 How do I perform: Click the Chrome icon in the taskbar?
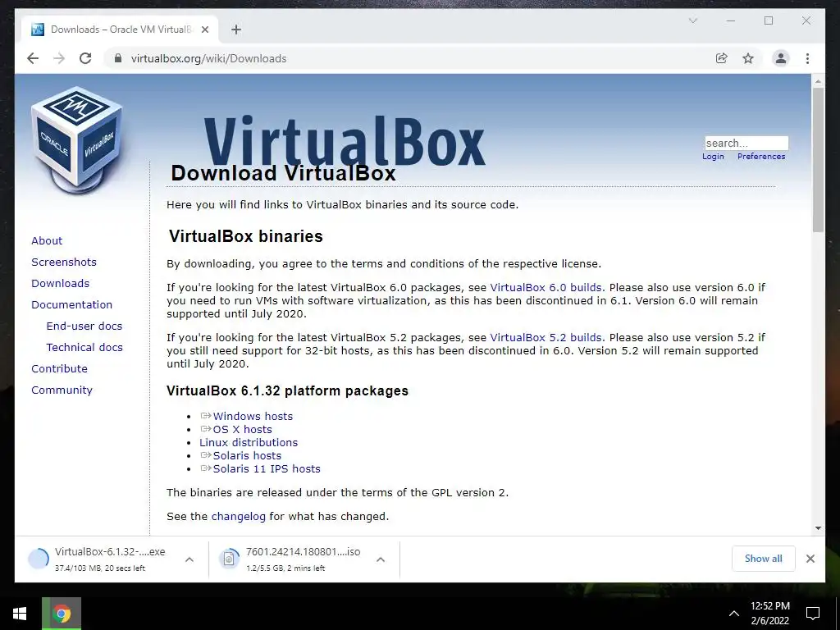[62, 614]
